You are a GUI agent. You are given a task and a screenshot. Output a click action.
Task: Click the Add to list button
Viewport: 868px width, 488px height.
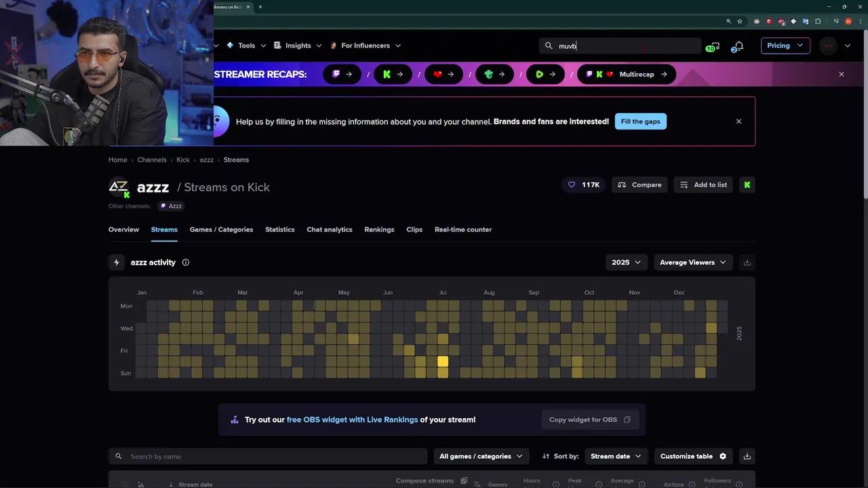coord(703,185)
